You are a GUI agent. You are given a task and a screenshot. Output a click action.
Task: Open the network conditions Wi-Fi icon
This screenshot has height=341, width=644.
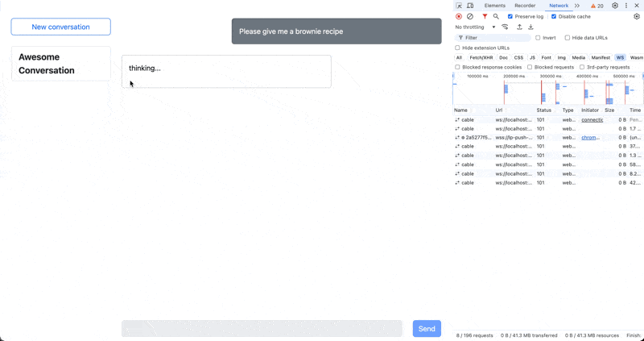[505, 27]
